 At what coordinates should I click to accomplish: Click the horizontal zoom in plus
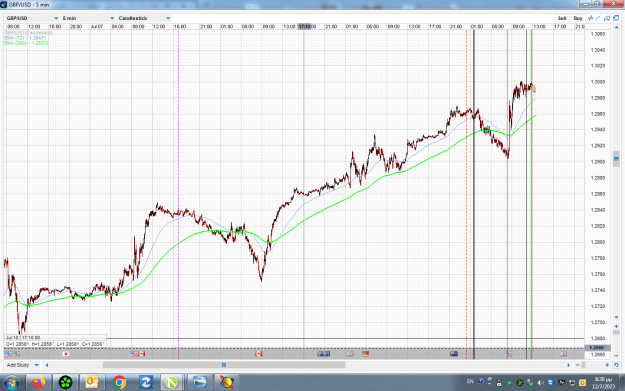click(x=607, y=365)
